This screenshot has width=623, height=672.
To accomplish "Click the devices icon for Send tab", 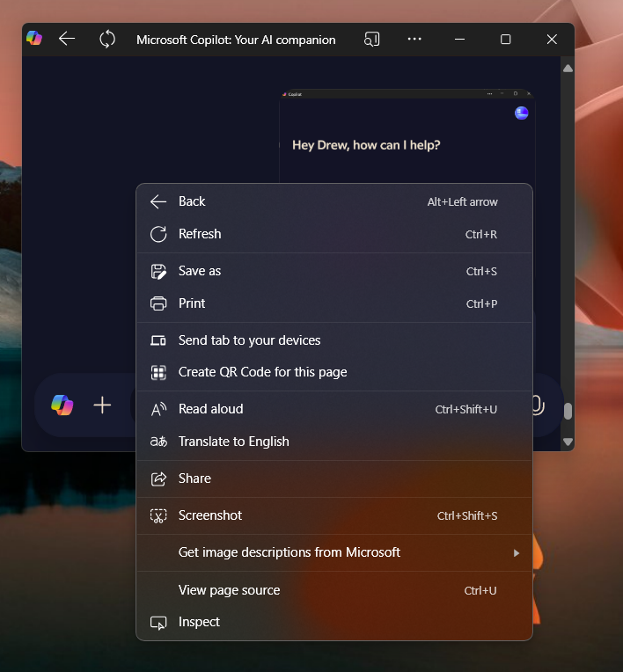I will (158, 340).
